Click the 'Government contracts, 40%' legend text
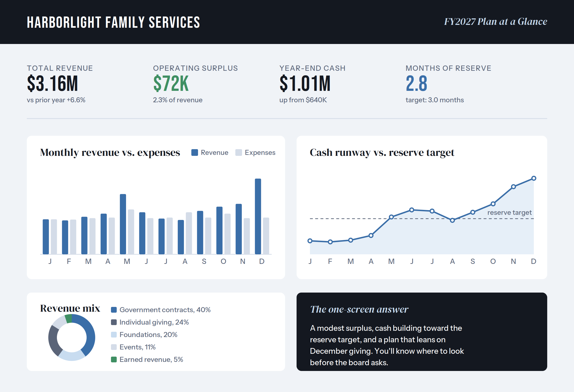Image resolution: width=574 pixels, height=392 pixels. pyautogui.click(x=165, y=310)
